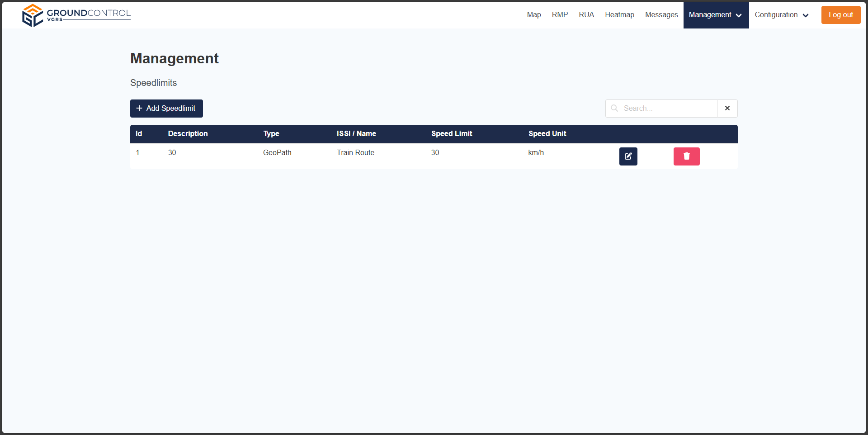Image resolution: width=868 pixels, height=435 pixels.
Task: Edit the Train Route speedlimit
Action: (x=628, y=156)
